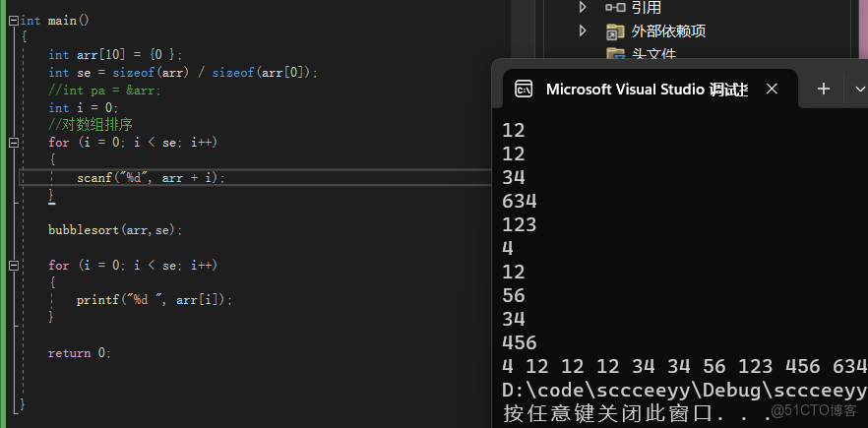Screen dimensions: 868x428
Task: Click the return 0 statement
Action: point(79,352)
